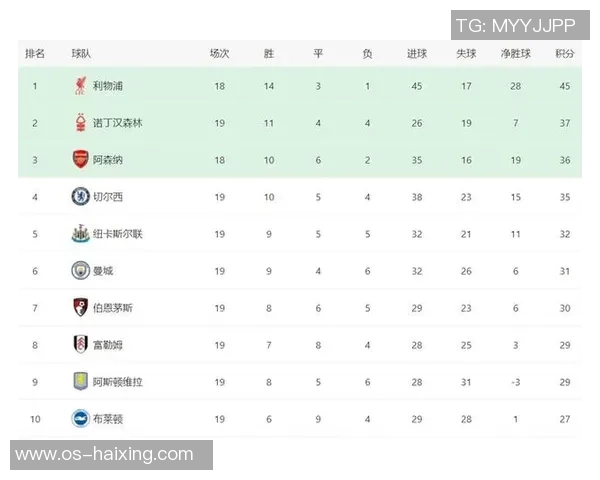Image resolution: width=600 pixels, height=480 pixels.
Task: Click the www.os-haixing.com watermark link
Action: (105, 455)
